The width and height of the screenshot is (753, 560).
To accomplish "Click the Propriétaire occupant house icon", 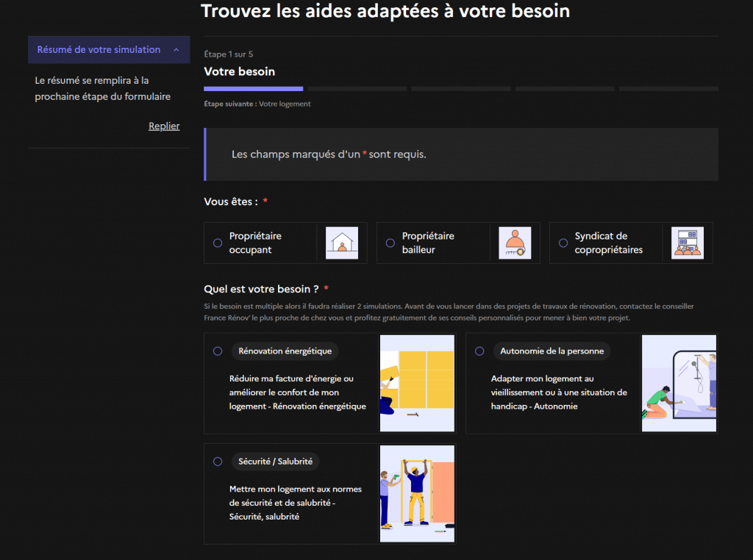I will [341, 243].
